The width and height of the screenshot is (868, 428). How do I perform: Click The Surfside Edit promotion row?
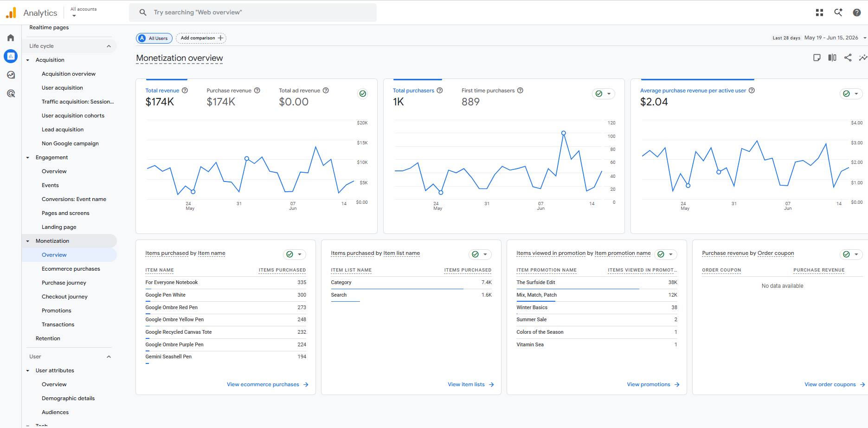point(597,282)
